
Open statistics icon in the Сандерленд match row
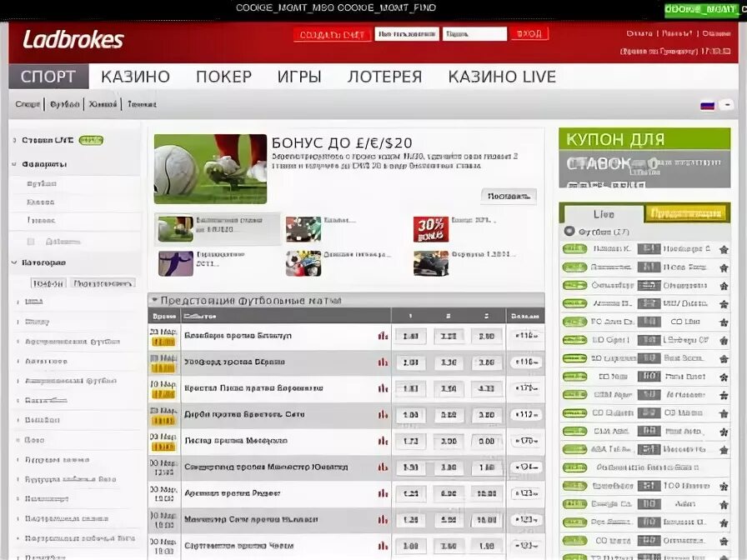383,467
